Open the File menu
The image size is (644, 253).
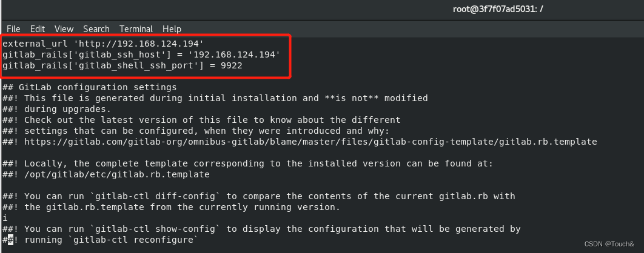click(13, 29)
